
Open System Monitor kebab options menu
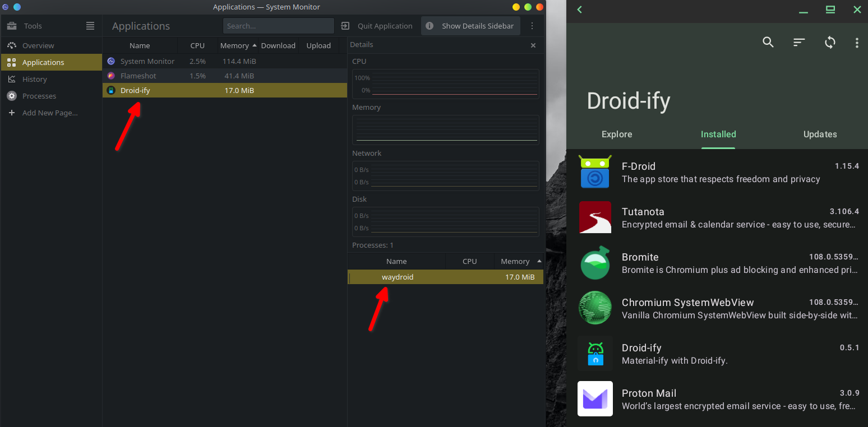pyautogui.click(x=532, y=26)
